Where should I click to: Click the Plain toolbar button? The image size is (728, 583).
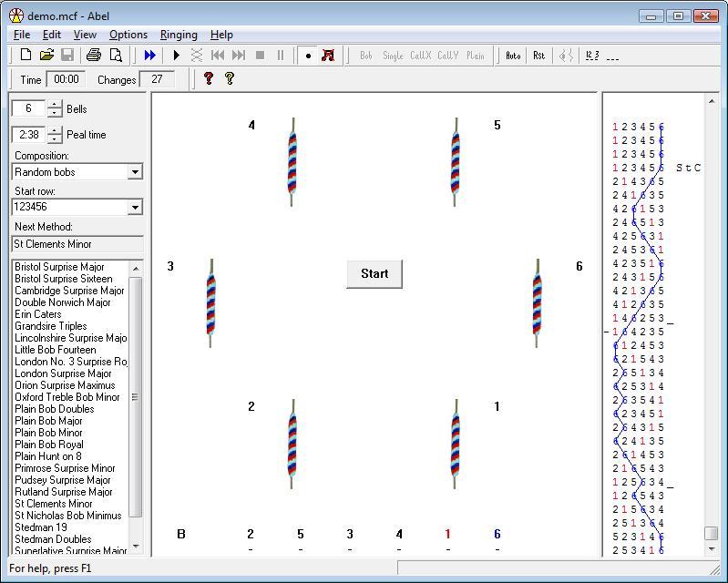click(476, 56)
